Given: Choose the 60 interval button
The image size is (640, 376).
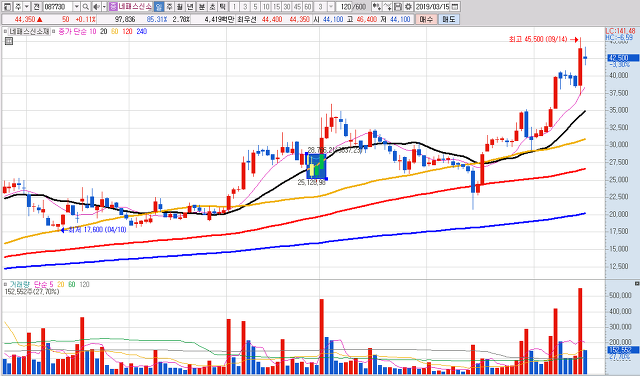Looking at the screenshot, I should point(308,7).
